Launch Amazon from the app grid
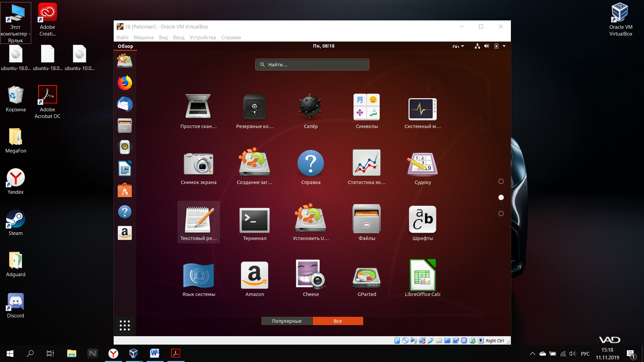Viewport: 644px width, 362px height. pyautogui.click(x=255, y=280)
